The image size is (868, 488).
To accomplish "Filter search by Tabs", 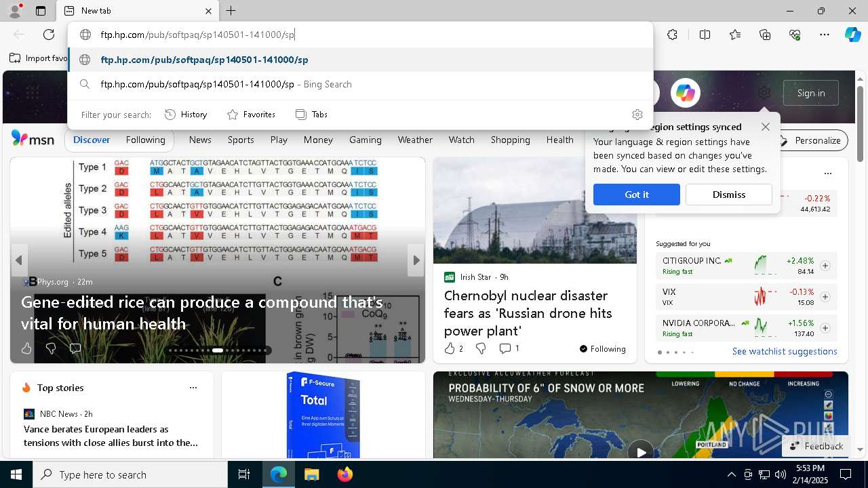I will click(312, 115).
